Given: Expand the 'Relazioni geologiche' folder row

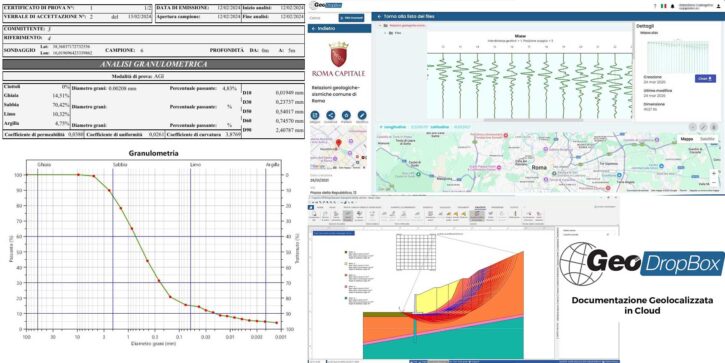Looking at the screenshot, I should click(381, 26).
